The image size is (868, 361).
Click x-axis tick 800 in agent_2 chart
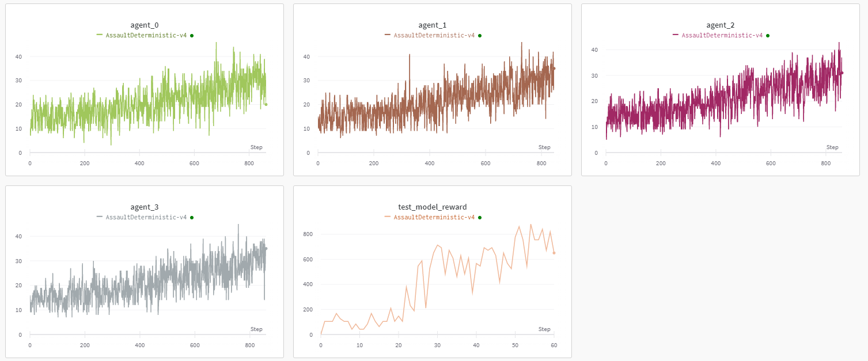coord(825,164)
